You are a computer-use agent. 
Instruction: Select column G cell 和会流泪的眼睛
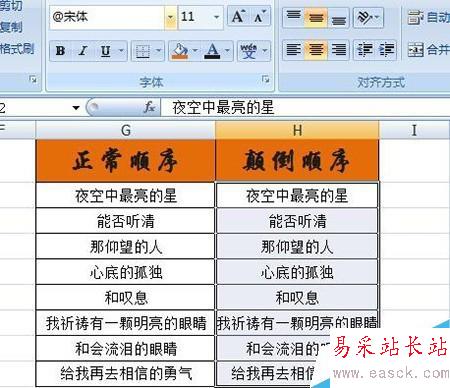pyautogui.click(x=125, y=349)
